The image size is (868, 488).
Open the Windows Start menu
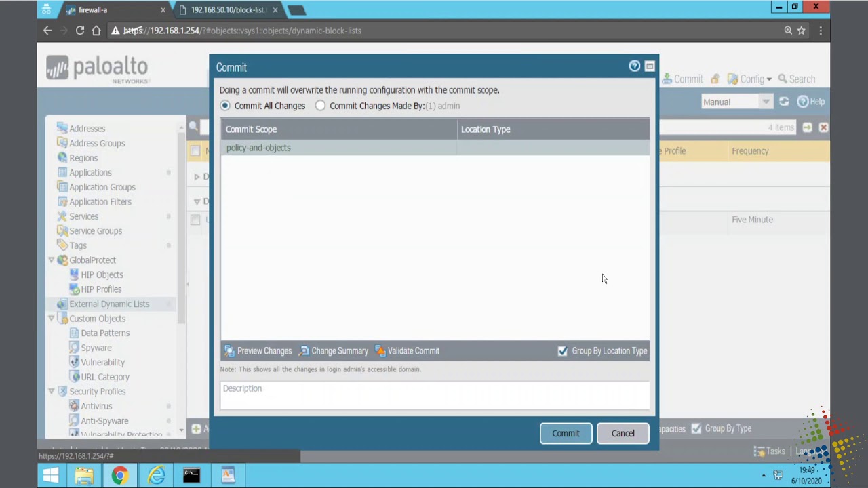click(51, 475)
